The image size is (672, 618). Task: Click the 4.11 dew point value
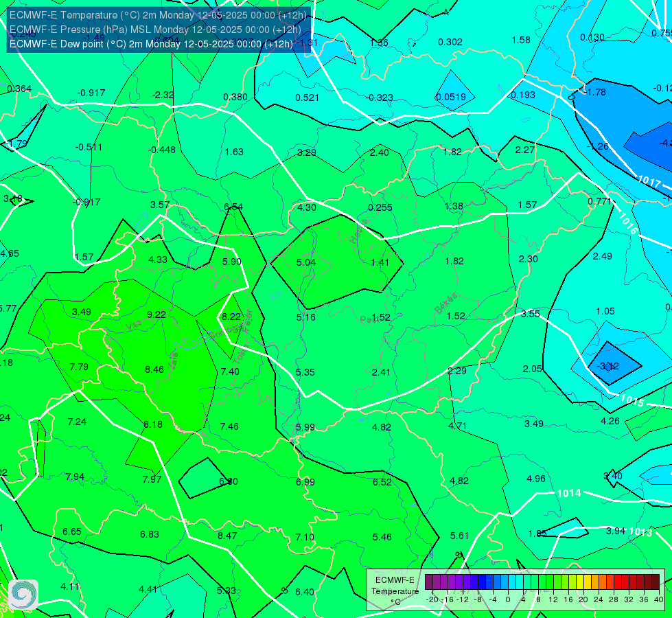[70, 586]
